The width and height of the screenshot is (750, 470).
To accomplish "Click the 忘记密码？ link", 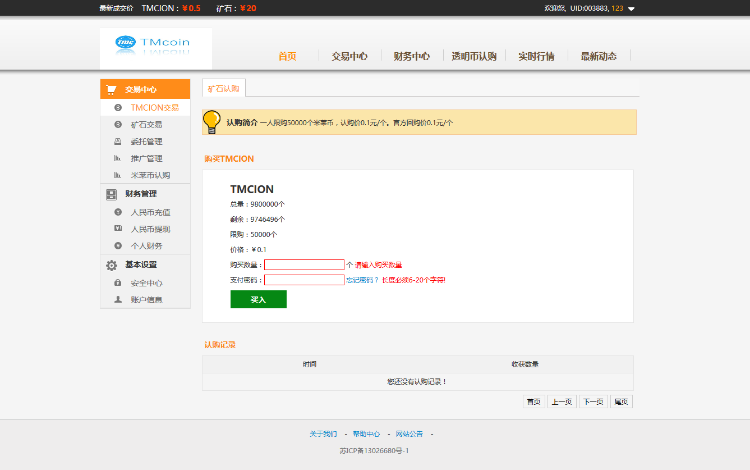I will pyautogui.click(x=362, y=280).
